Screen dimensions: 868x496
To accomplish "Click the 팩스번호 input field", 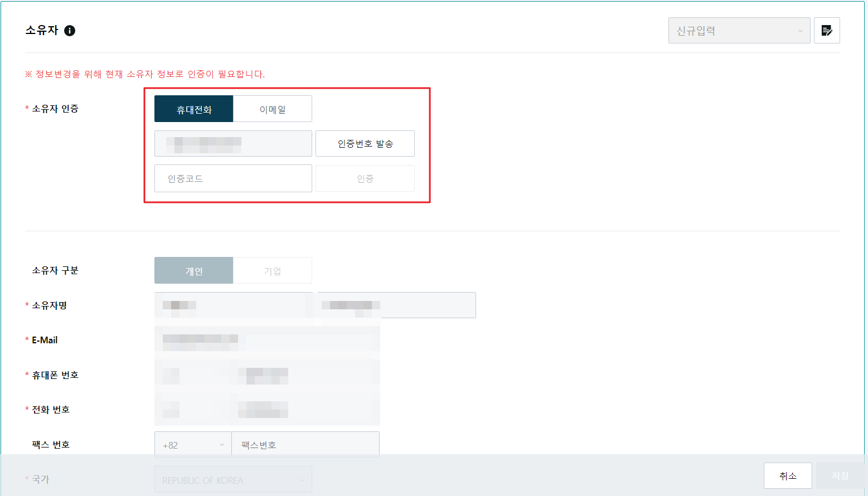I will [x=306, y=445].
